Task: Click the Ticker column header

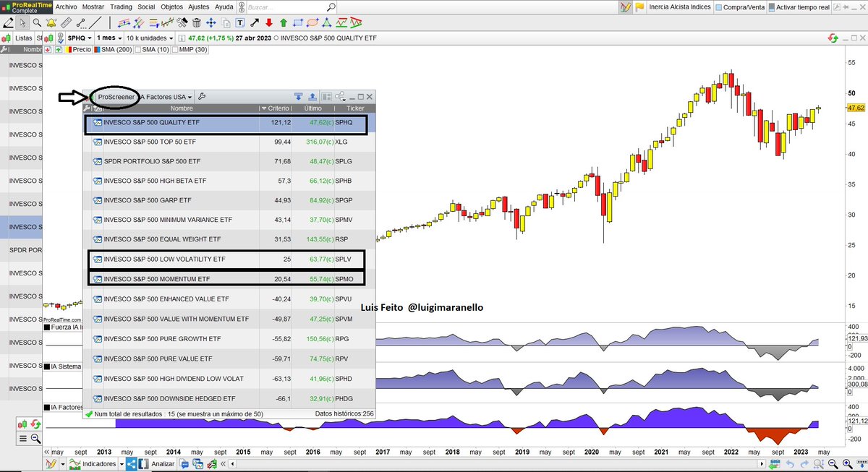Action: pos(356,108)
